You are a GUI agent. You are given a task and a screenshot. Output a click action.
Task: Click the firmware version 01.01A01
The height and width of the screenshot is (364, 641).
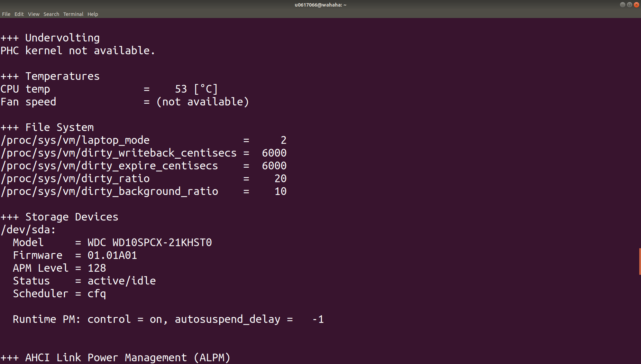click(112, 255)
